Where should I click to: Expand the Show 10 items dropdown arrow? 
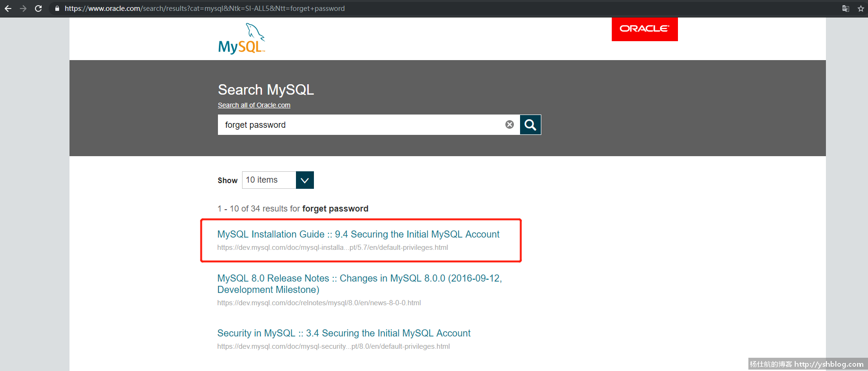coord(305,180)
